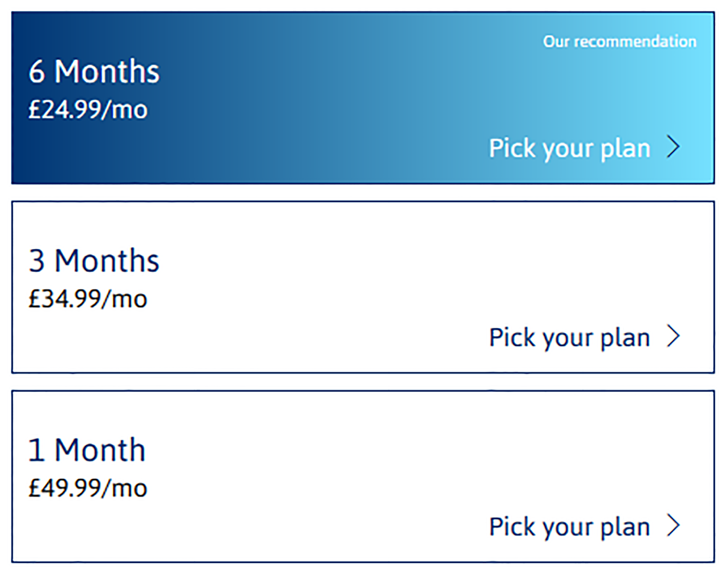Click the chevron on the 3 Months plan
Viewport: 728px width, 576px height.
[x=673, y=336]
